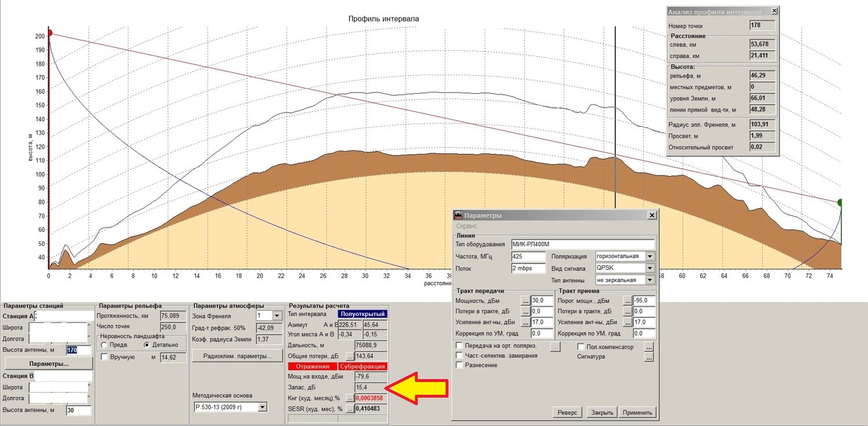Click the red Station A antenna marker
Image resolution: width=868 pixels, height=426 pixels.
pos(49,33)
